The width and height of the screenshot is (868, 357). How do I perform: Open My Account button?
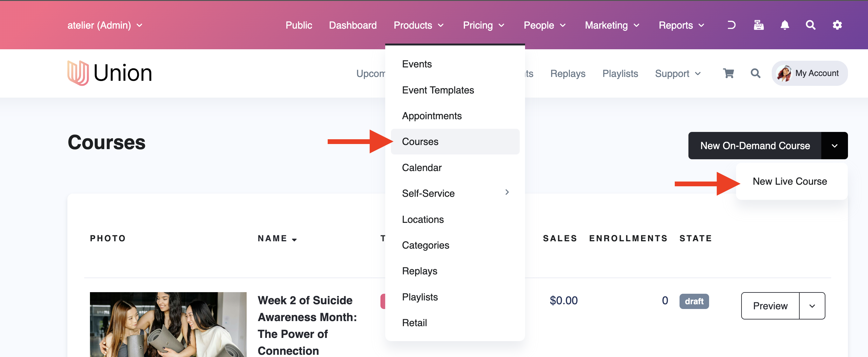click(810, 73)
